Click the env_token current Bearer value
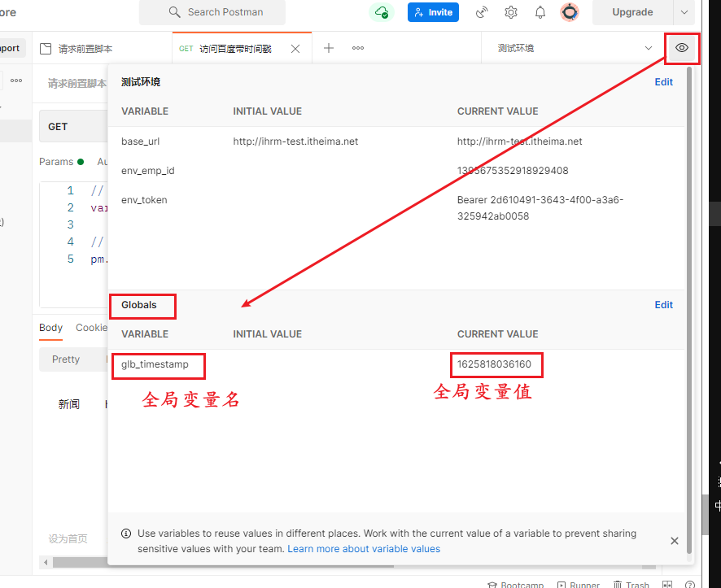This screenshot has width=721, height=588. pyautogui.click(x=540, y=208)
